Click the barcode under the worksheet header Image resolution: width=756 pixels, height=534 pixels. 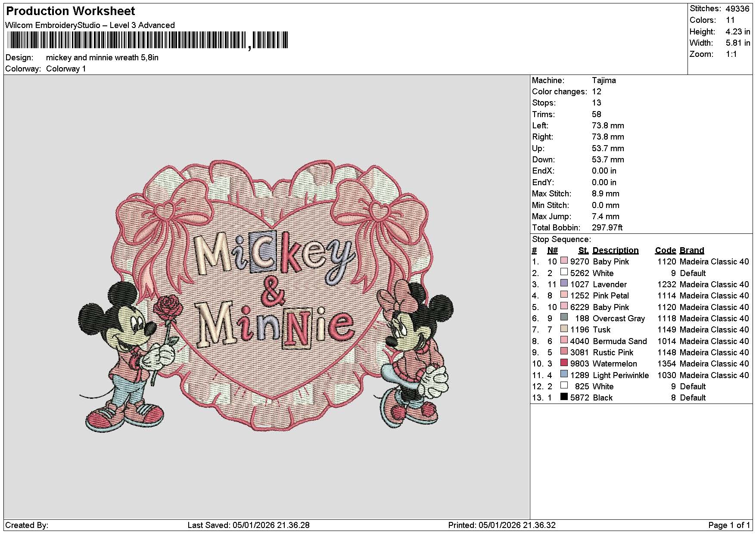pyautogui.click(x=148, y=40)
